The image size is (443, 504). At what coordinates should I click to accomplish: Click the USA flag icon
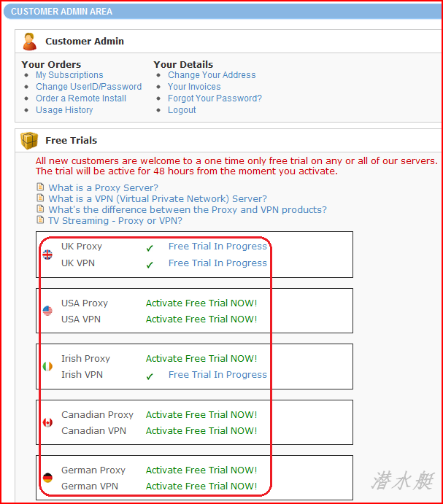click(x=47, y=311)
